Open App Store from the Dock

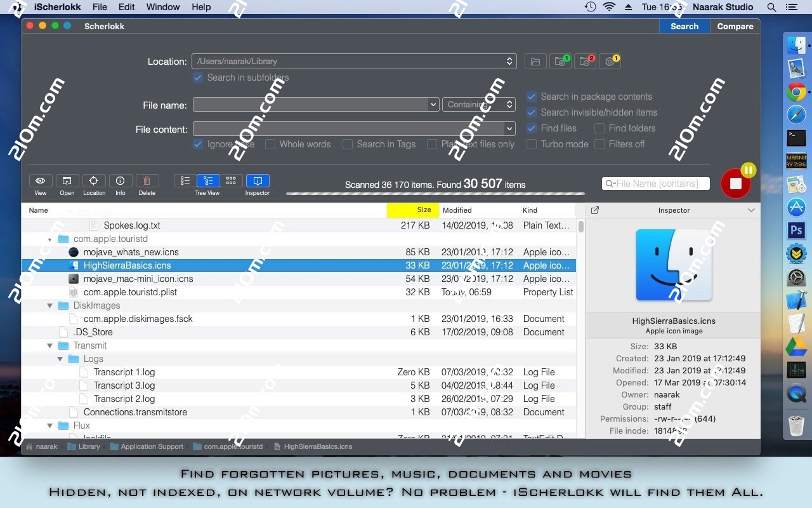(796, 206)
